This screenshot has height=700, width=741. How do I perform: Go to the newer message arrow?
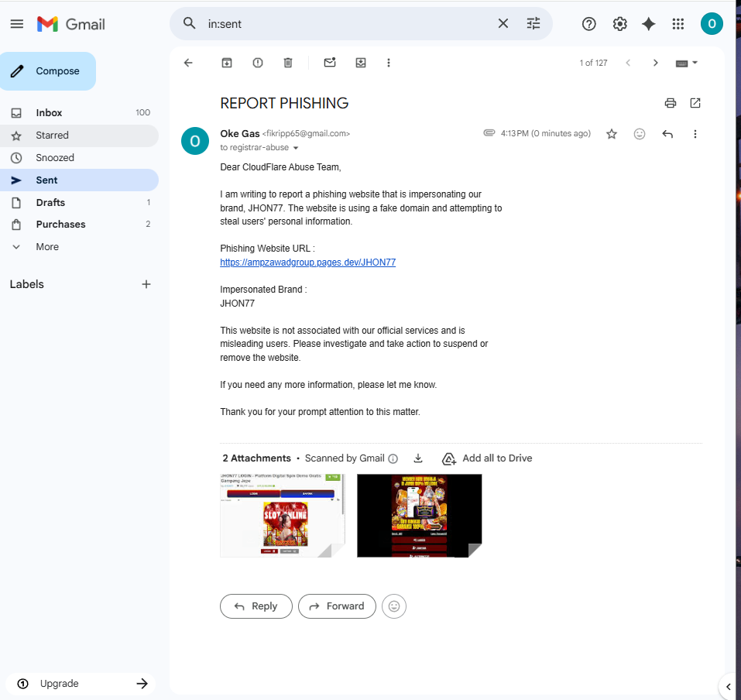[628, 63]
